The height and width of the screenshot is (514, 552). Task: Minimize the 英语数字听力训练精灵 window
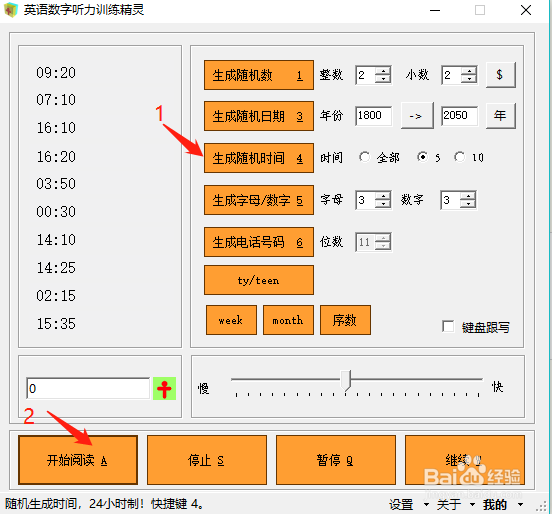(x=435, y=10)
